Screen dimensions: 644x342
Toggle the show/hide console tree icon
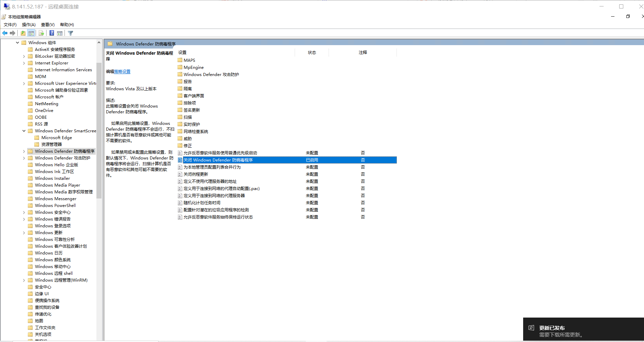[x=31, y=33]
